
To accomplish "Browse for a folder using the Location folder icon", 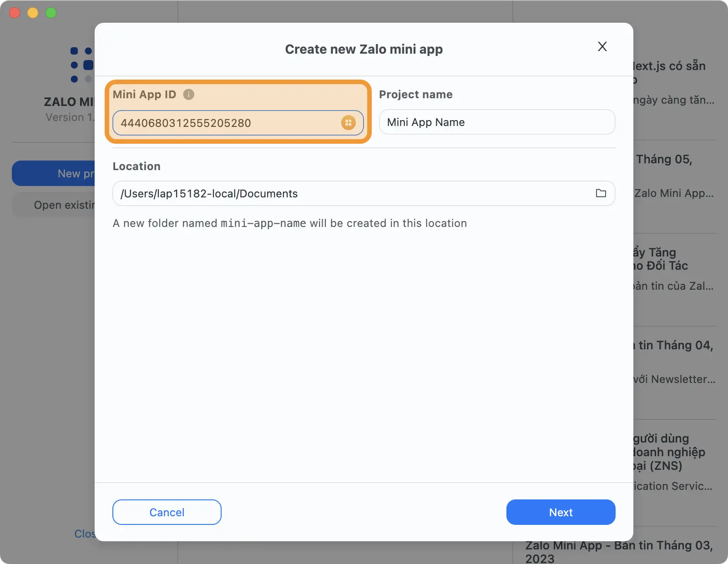I will (x=601, y=193).
